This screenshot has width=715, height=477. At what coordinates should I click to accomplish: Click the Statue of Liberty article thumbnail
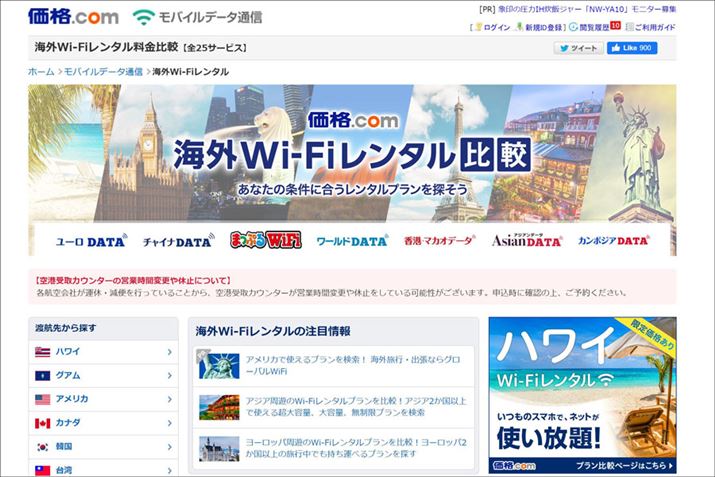coord(219,366)
